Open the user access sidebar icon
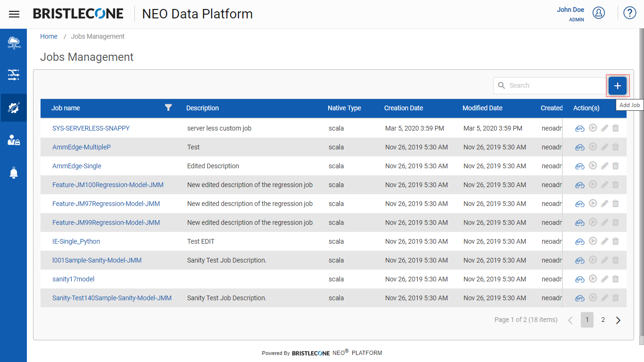This screenshot has width=644, height=362. point(14,140)
